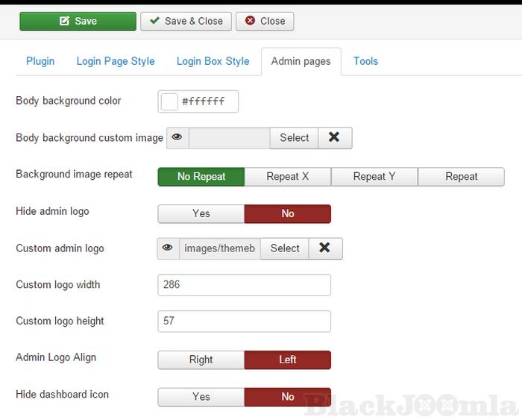This screenshot has width=522, height=420.
Task: Open the Login Page Style tab
Action: click(x=116, y=61)
